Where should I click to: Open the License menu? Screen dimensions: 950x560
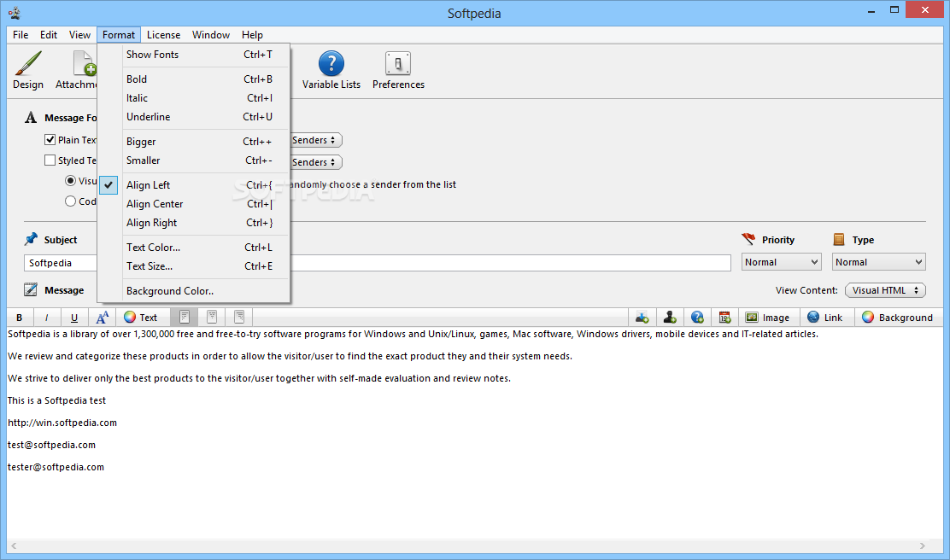tap(163, 34)
